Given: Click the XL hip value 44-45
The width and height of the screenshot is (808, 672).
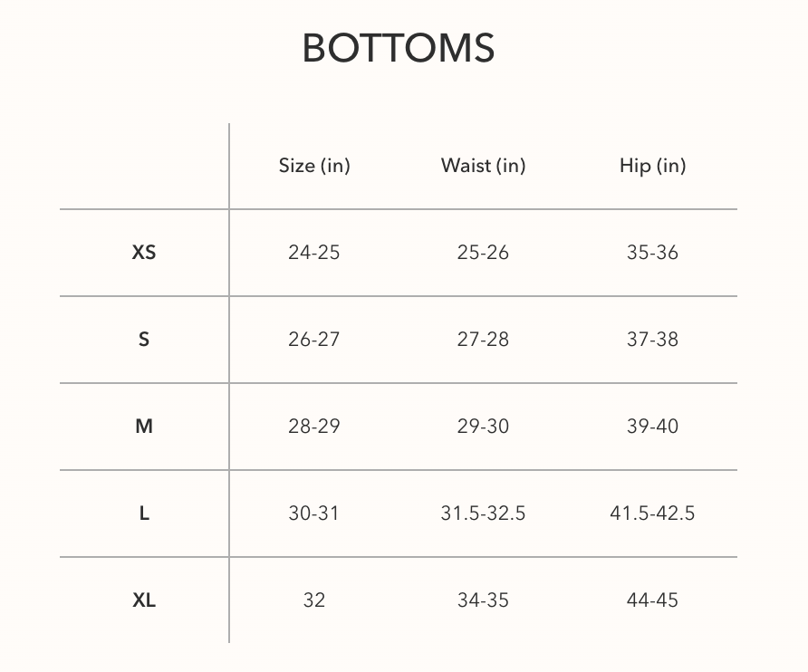Looking at the screenshot, I should (x=652, y=600).
